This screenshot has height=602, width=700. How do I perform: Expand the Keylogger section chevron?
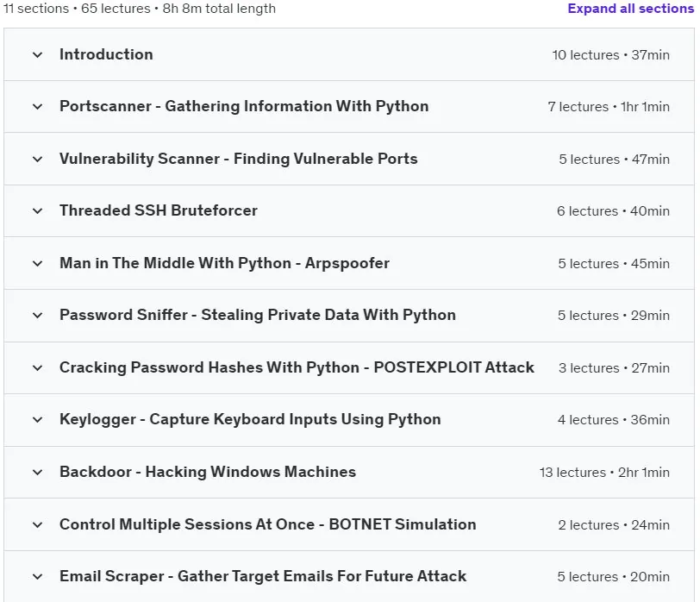coord(38,420)
